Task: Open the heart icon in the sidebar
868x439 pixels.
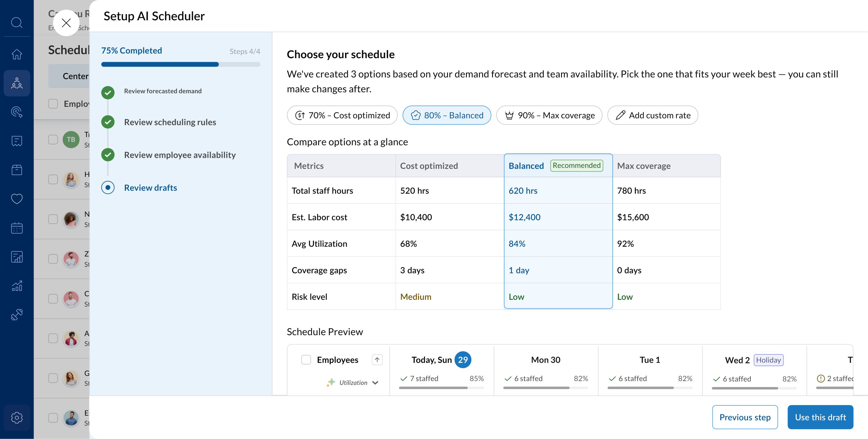Action: tap(17, 199)
